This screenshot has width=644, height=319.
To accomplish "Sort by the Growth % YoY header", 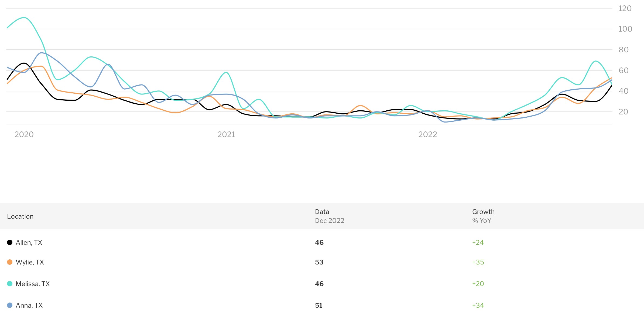I will tap(483, 216).
